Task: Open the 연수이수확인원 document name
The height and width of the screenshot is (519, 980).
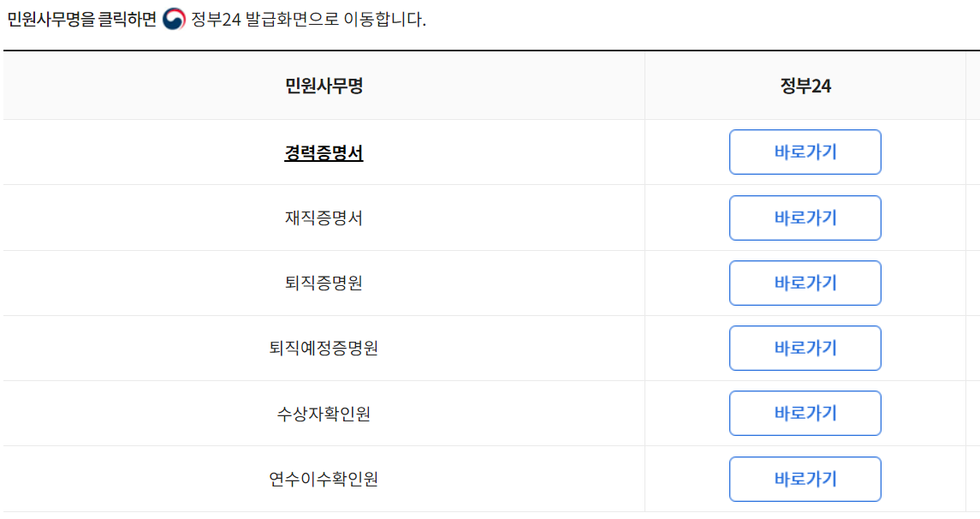Action: (324, 479)
